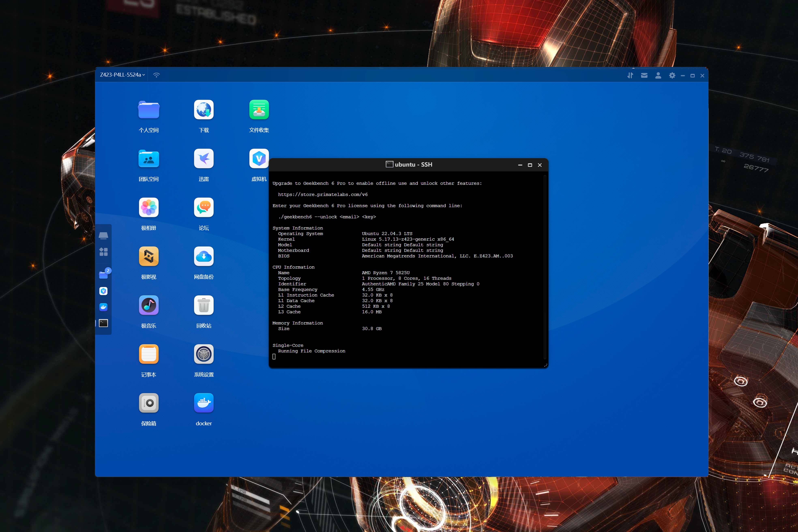
Task: Launch the 迅雷 app
Action: [x=204, y=159]
